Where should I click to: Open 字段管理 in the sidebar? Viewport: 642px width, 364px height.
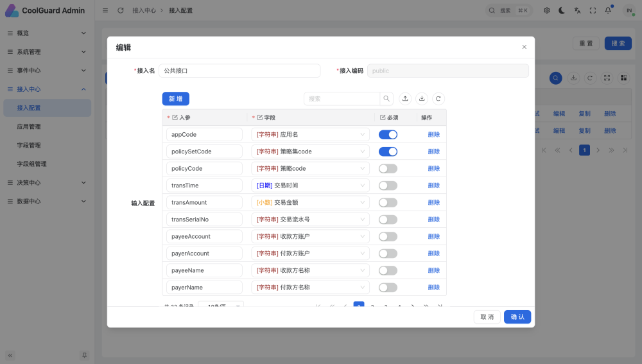tap(29, 145)
